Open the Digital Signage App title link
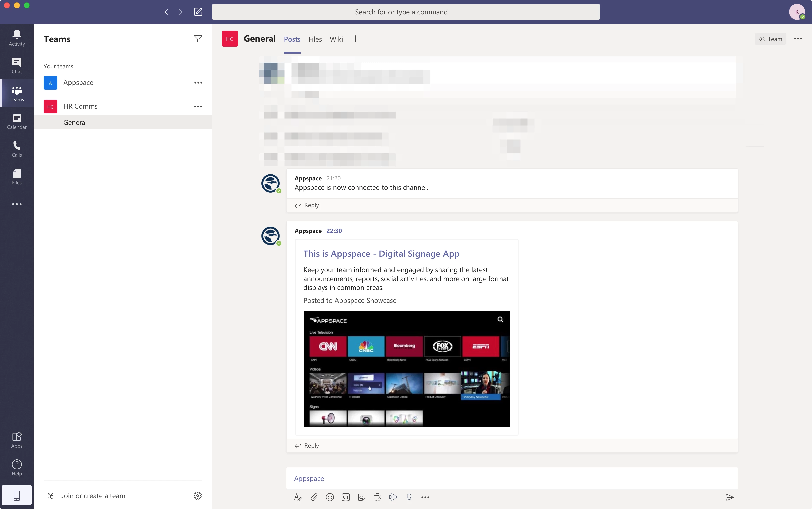Screen dimensions: 812x509 [381, 254]
